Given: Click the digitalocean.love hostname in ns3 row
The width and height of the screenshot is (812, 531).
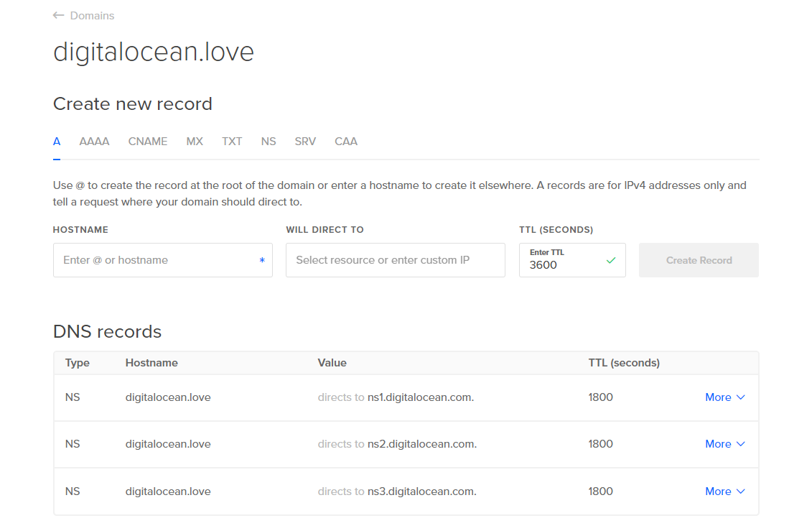Looking at the screenshot, I should [x=168, y=491].
